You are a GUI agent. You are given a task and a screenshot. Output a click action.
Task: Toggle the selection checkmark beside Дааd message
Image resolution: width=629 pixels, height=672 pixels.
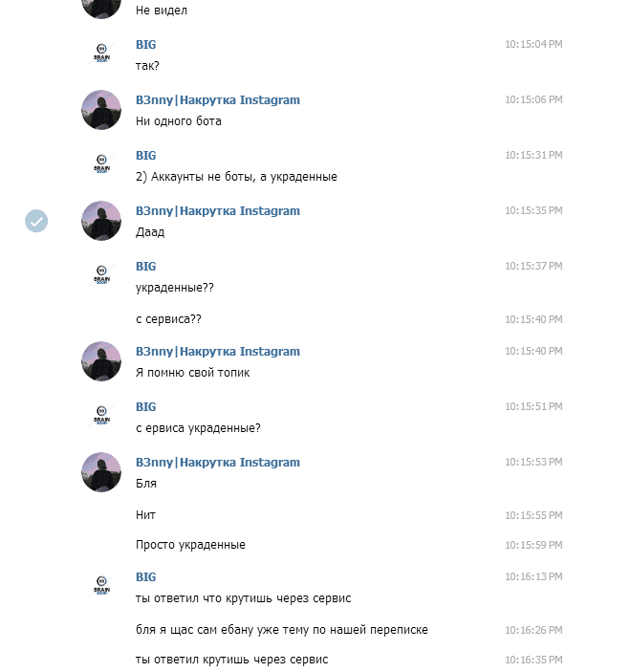36,221
